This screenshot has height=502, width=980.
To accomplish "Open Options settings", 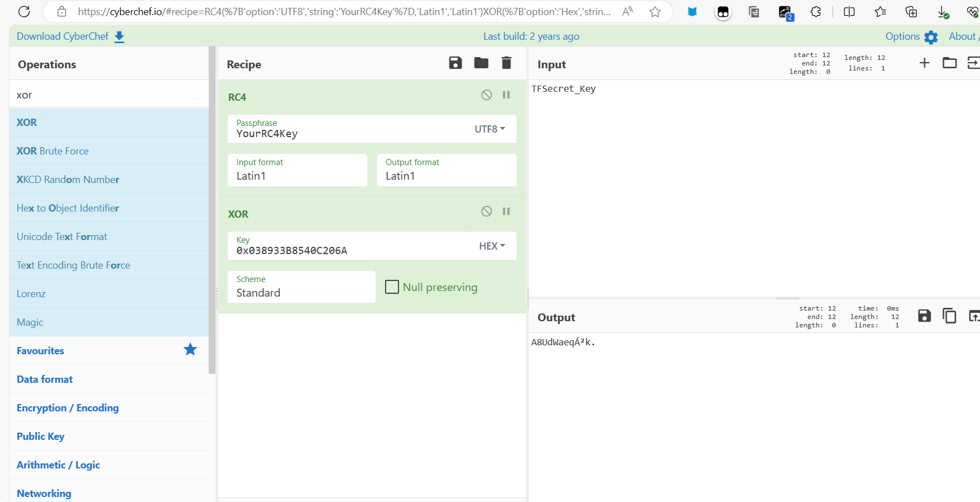I will pyautogui.click(x=911, y=36).
